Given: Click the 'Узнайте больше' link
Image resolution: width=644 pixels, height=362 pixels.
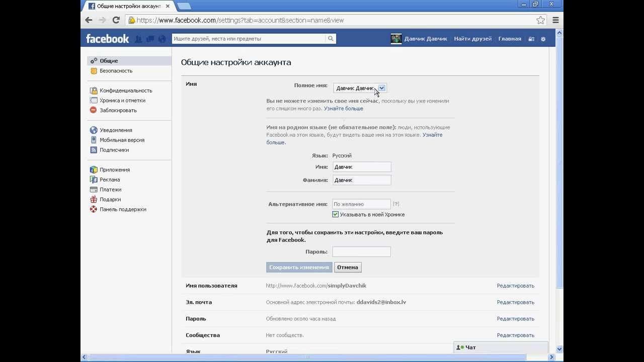Looking at the screenshot, I should coord(343,109).
